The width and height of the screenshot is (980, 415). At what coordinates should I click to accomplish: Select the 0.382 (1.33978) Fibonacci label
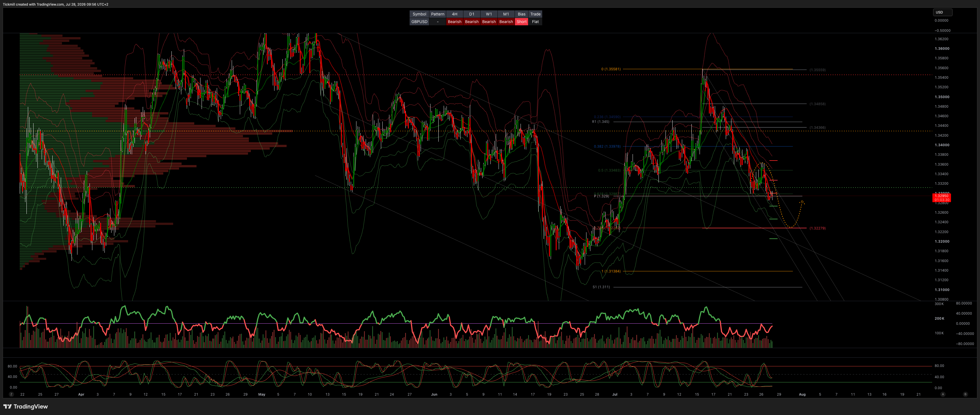tap(607, 146)
